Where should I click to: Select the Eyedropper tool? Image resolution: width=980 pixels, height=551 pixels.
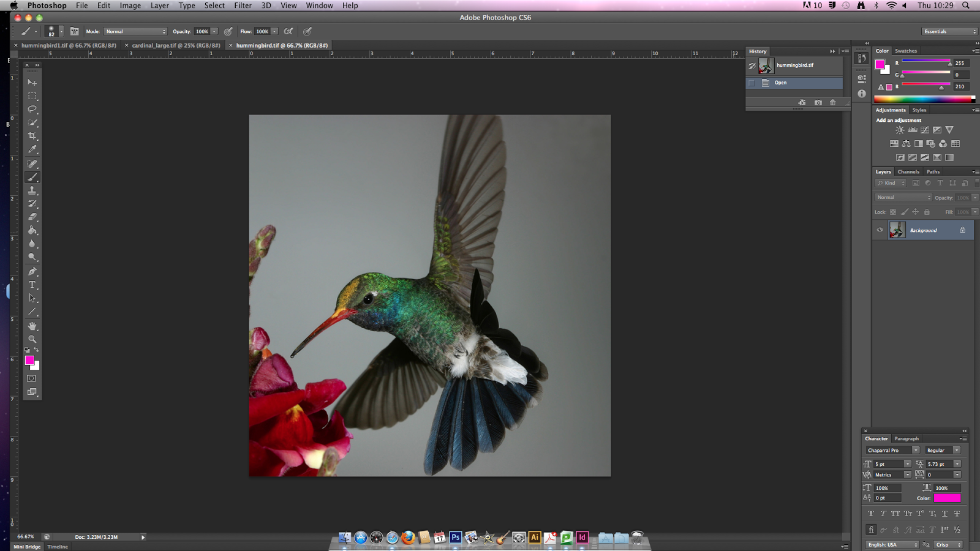coord(32,149)
